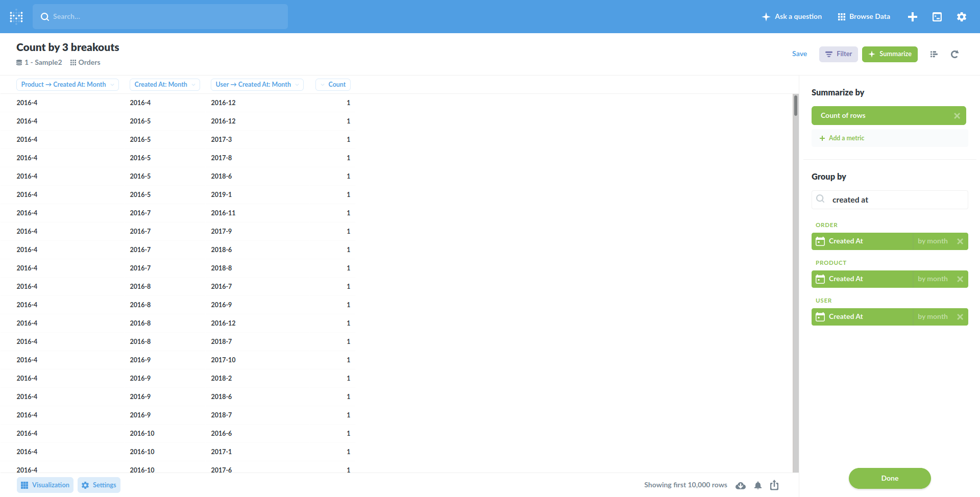Refresh the question results via refresh icon
Image resolution: width=980 pixels, height=497 pixels.
(954, 54)
